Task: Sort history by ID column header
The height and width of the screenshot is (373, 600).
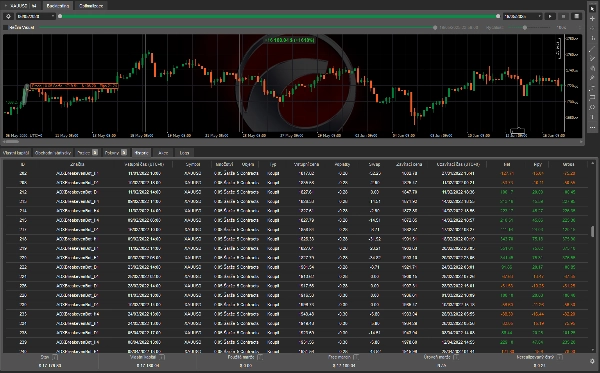Action: click(23, 164)
